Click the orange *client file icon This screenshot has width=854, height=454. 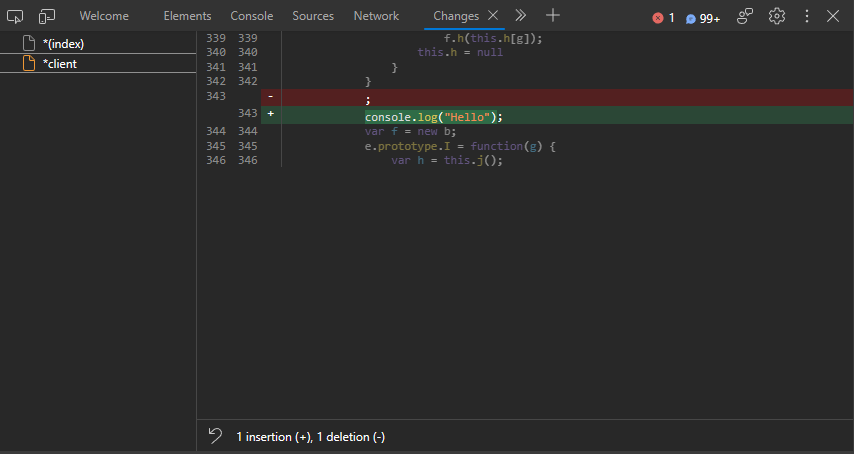tap(29, 63)
